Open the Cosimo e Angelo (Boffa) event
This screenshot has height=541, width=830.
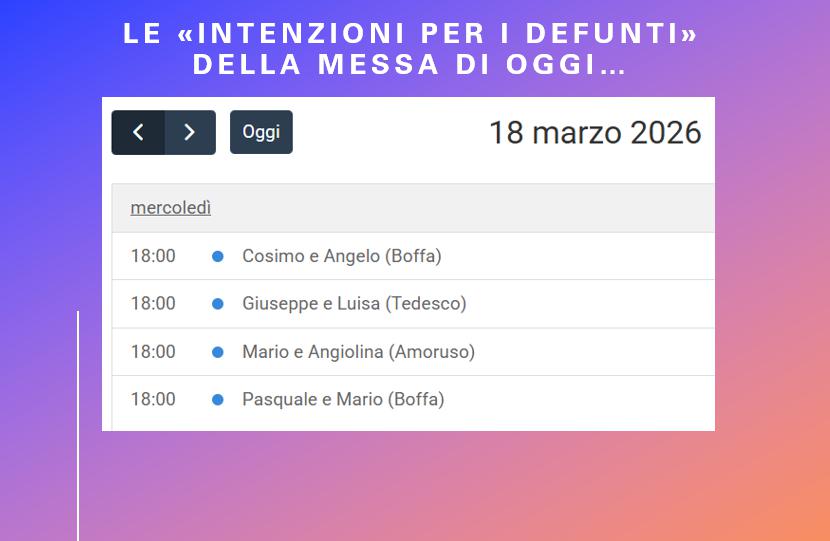(x=342, y=256)
